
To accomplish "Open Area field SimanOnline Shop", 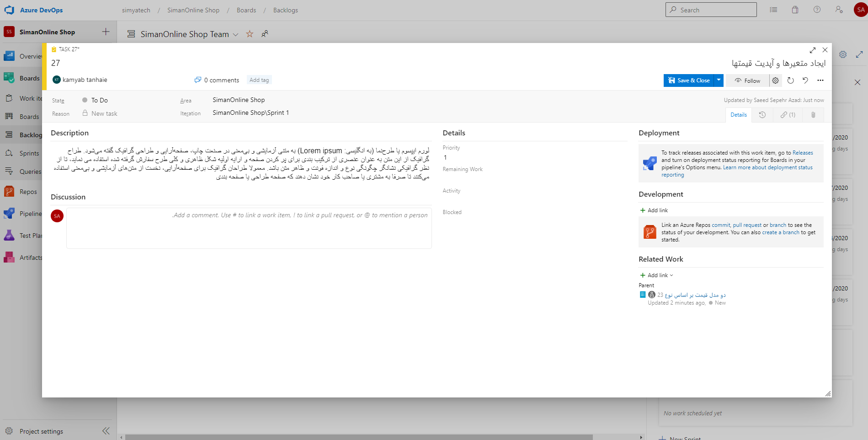I will coord(239,100).
